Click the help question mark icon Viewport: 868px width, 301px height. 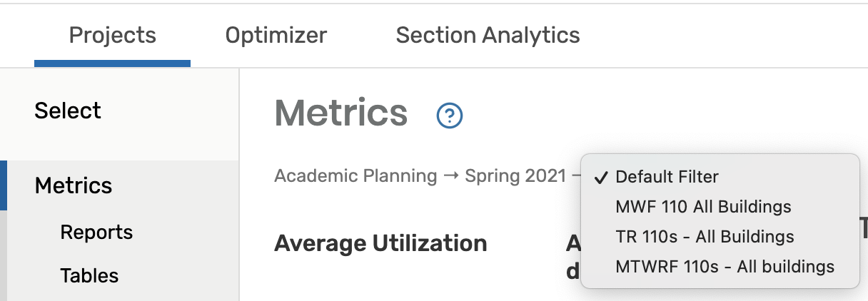(x=450, y=115)
